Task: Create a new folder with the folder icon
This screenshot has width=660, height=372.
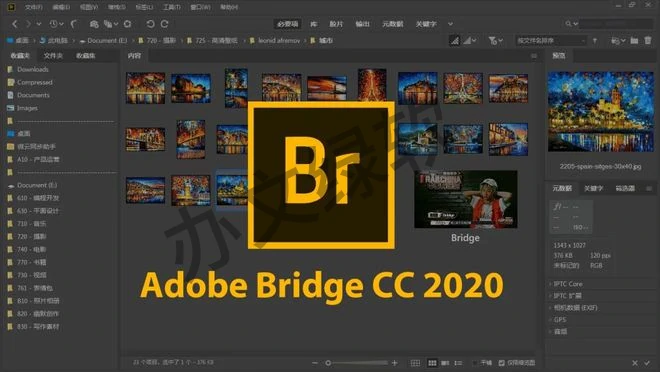Action: [634, 40]
